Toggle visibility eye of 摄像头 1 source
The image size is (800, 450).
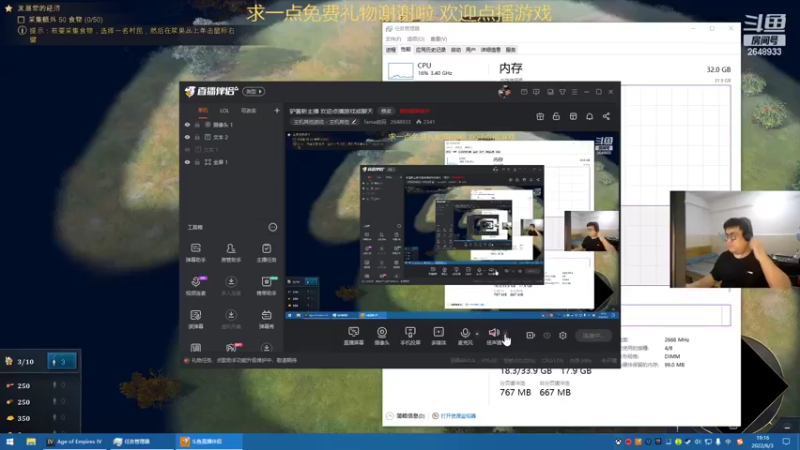[187, 124]
